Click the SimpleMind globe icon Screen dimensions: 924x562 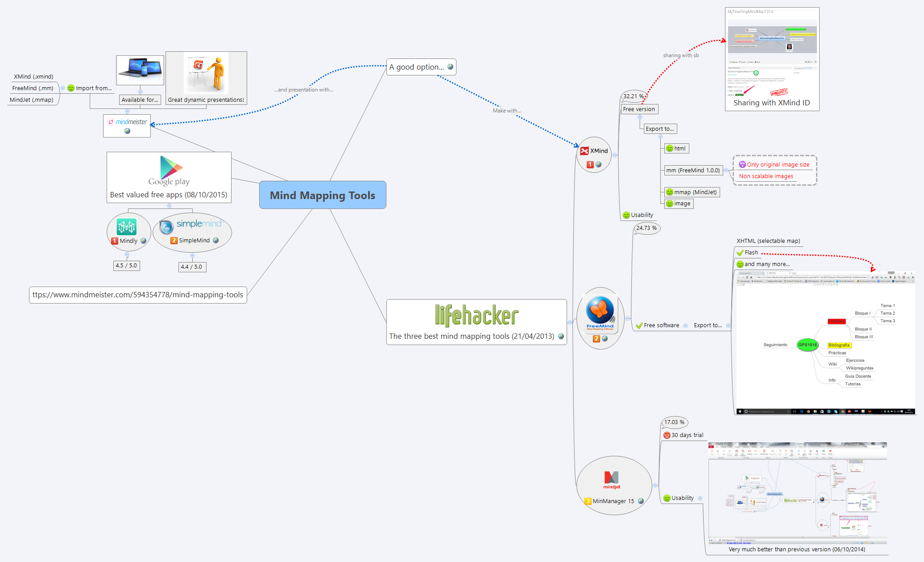pos(216,240)
